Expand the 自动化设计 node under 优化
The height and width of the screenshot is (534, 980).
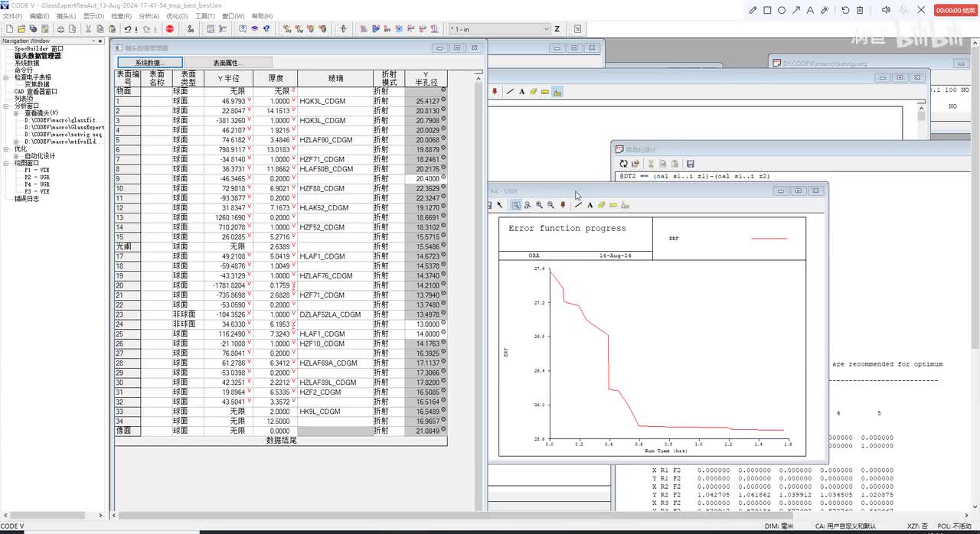[16, 156]
